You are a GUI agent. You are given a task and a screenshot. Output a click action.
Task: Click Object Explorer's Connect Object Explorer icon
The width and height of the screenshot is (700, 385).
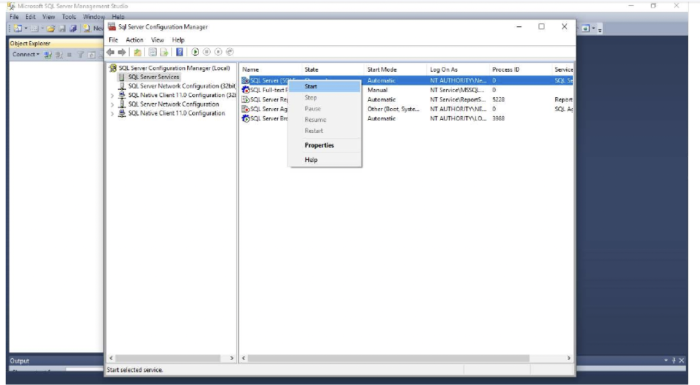pos(48,54)
